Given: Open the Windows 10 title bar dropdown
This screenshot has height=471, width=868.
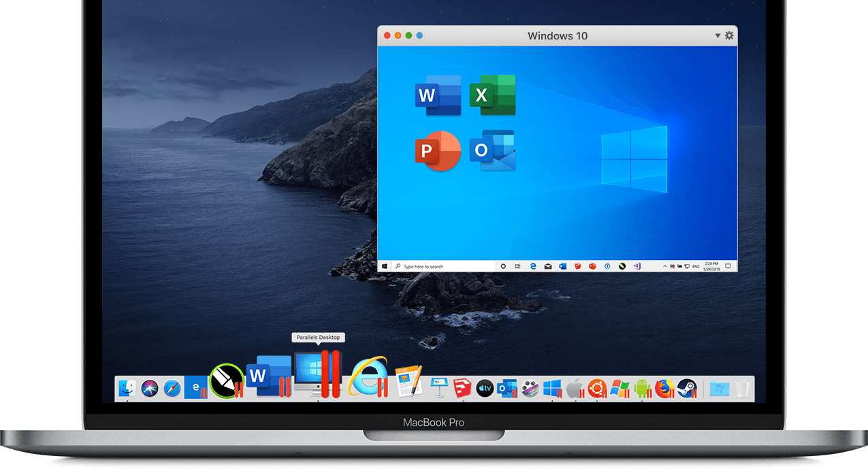Looking at the screenshot, I should click(x=717, y=35).
